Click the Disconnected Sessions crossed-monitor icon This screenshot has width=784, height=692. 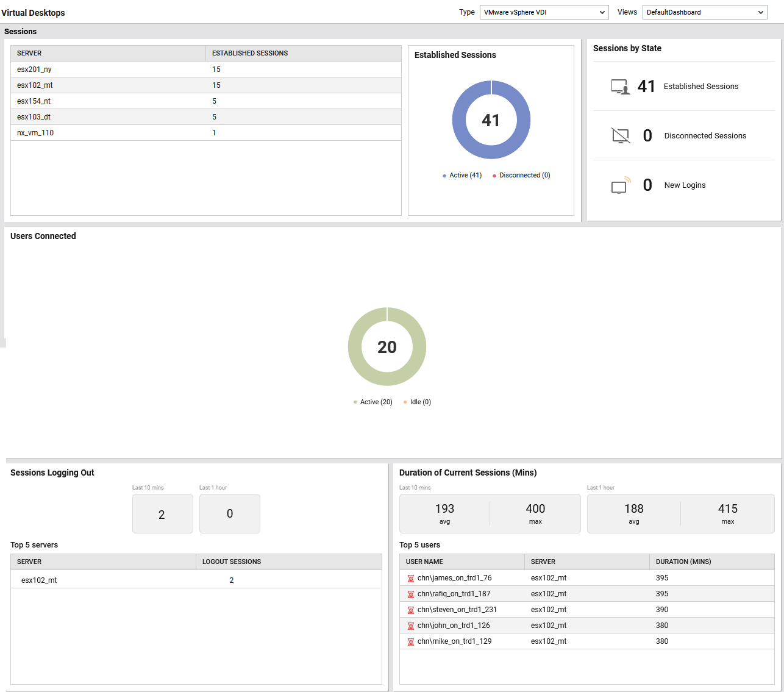[x=620, y=135]
